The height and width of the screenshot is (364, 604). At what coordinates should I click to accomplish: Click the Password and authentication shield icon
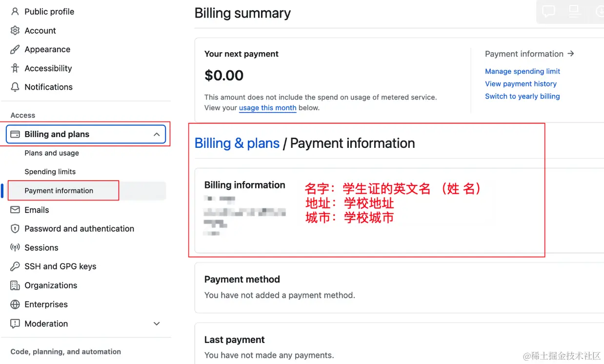click(x=15, y=228)
